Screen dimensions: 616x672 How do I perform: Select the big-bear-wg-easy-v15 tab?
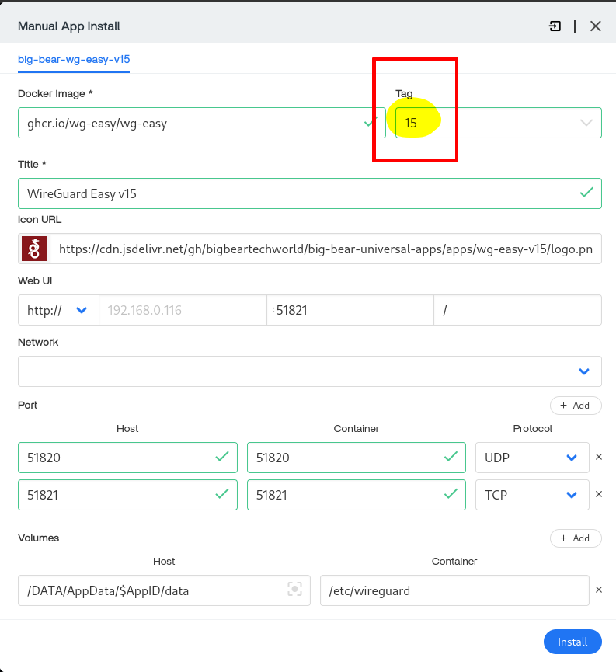(74, 59)
